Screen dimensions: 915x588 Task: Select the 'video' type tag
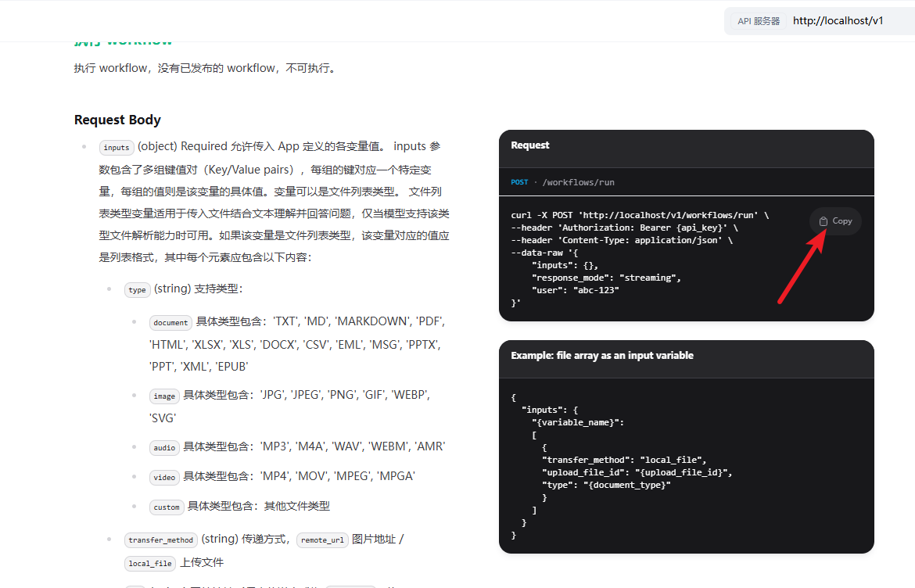(x=164, y=477)
